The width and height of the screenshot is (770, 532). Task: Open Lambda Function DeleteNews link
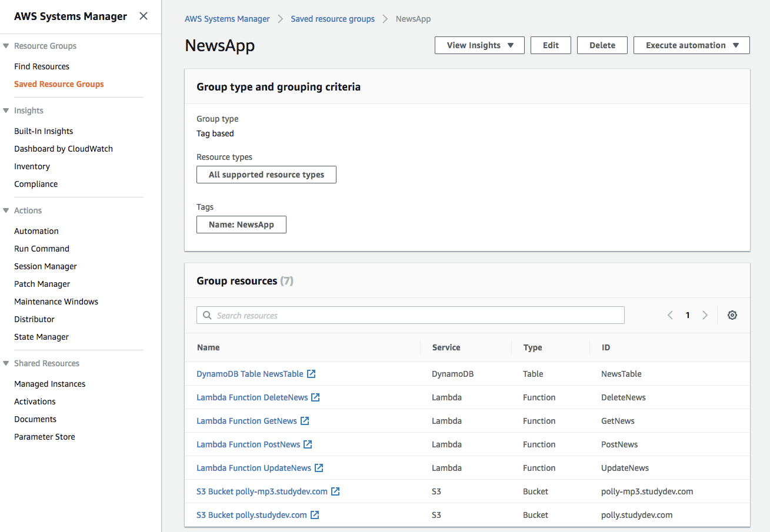[x=252, y=397]
